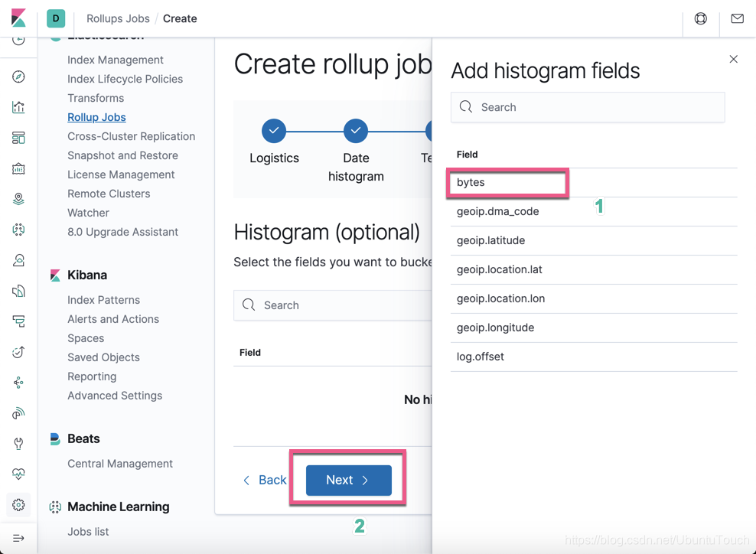The image size is (756, 554).
Task: Open SIEM graph icon in sidebar
Action: 18,383
